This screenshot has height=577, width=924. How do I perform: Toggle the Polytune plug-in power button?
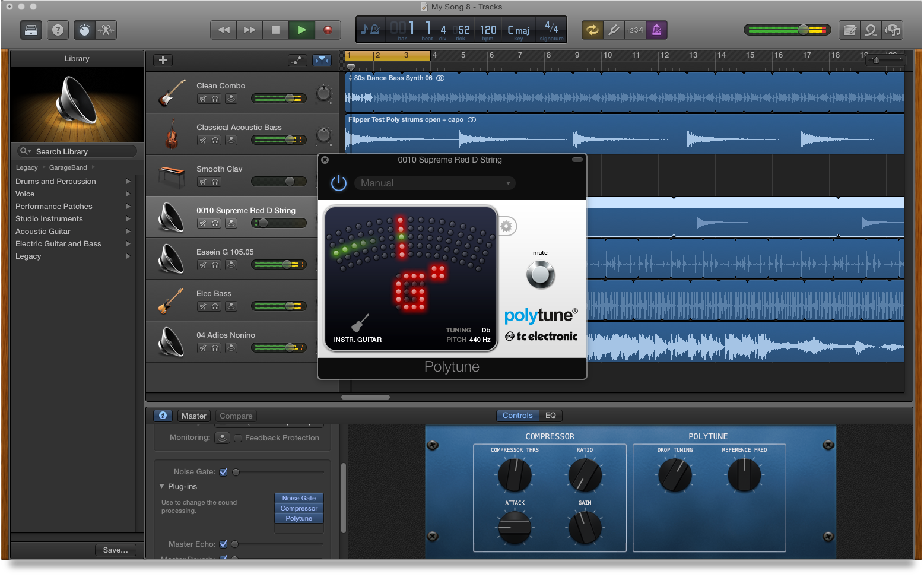(x=339, y=183)
